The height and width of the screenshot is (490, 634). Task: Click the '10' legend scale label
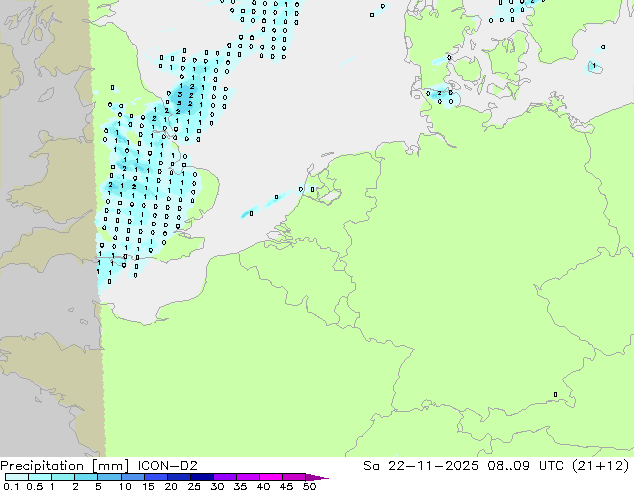(x=125, y=486)
